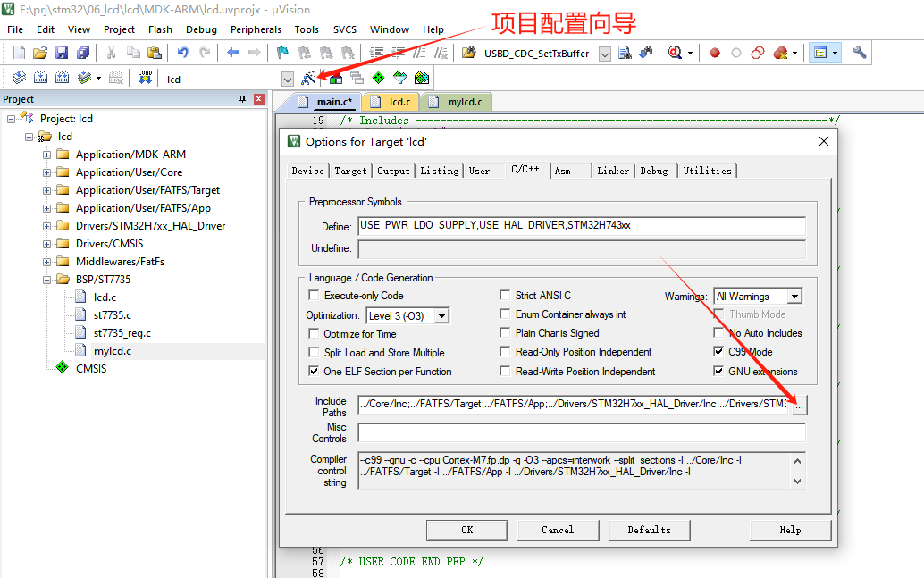Open the lcd target selection dropdown
Image resolution: width=924 pixels, height=578 pixels.
click(x=288, y=79)
